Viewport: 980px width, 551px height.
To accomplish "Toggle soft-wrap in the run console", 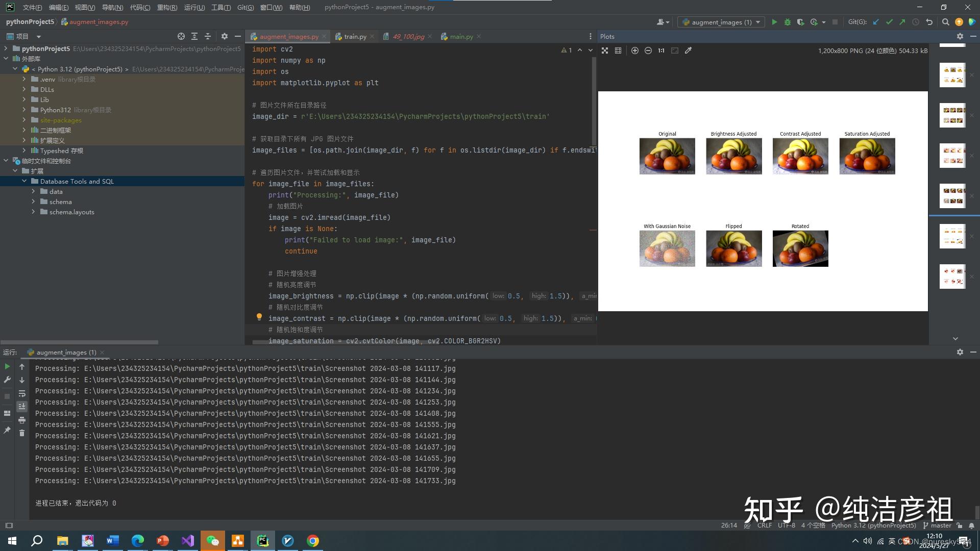I will click(22, 393).
